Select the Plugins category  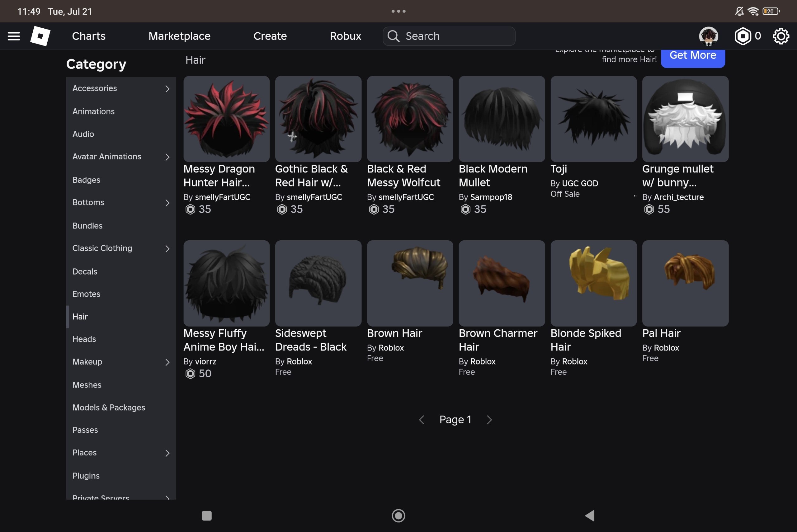pyautogui.click(x=121, y=476)
